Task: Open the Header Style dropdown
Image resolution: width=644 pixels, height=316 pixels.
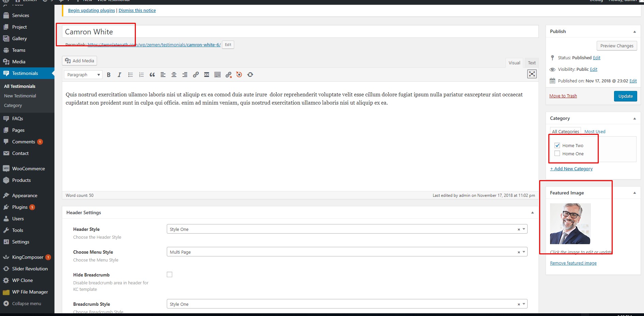Action: tap(347, 229)
